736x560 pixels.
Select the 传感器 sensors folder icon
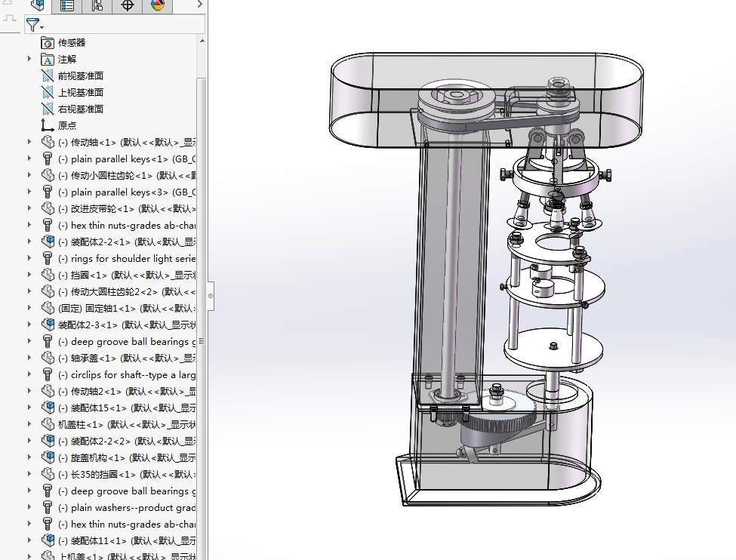48,43
